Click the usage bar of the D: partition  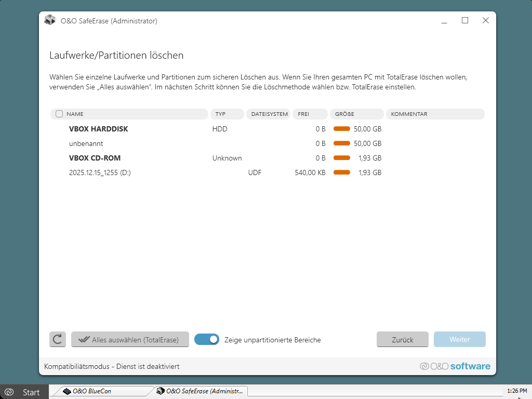[x=341, y=172]
